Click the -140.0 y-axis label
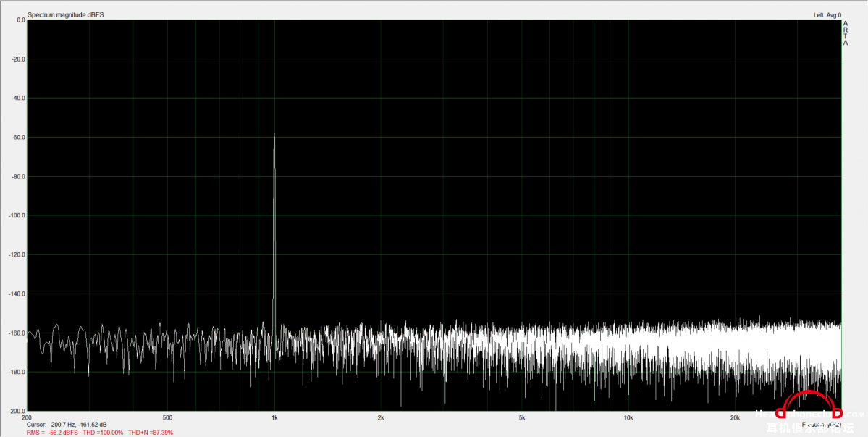This screenshot has width=868, height=437. [17, 294]
